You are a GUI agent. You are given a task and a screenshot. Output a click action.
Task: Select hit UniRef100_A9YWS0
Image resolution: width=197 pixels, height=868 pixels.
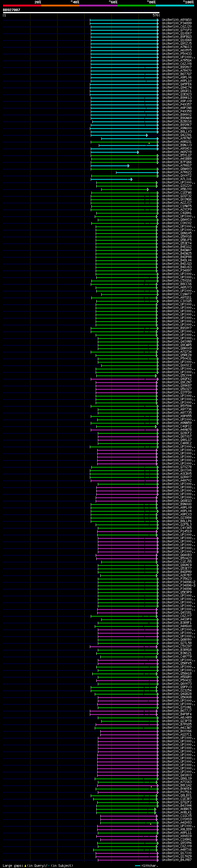pos(176,20)
